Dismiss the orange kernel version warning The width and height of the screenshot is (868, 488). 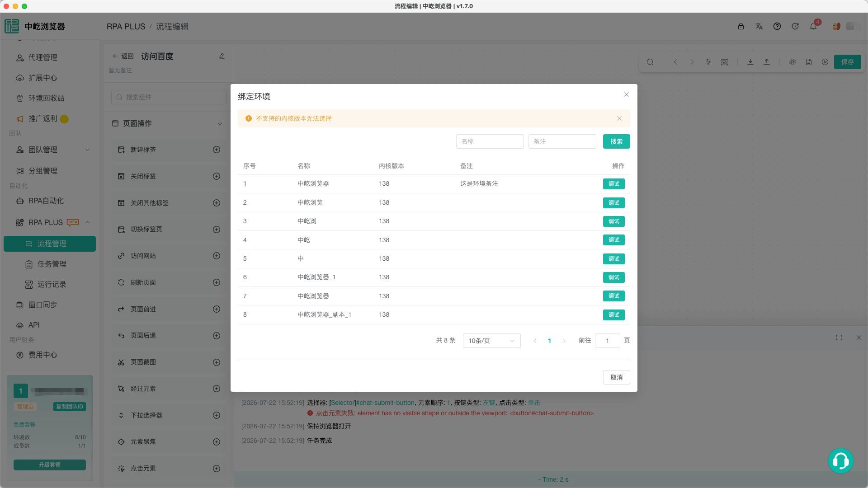(x=619, y=118)
